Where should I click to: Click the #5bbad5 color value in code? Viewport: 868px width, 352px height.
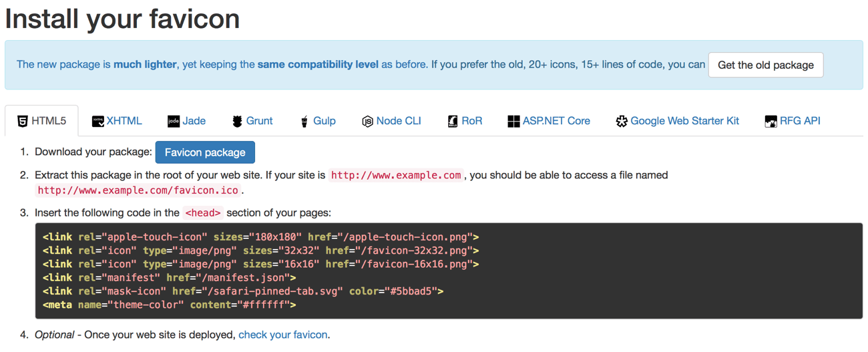413,291
